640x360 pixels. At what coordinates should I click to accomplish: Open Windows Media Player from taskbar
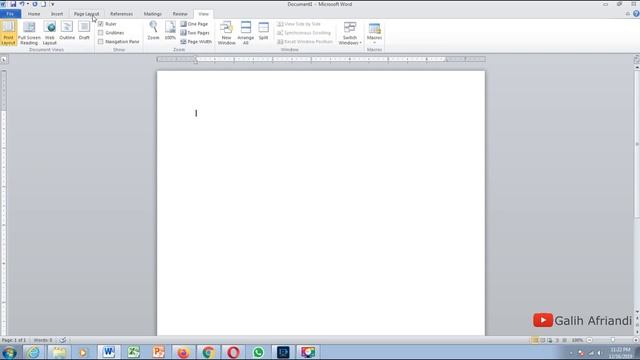coord(83,352)
